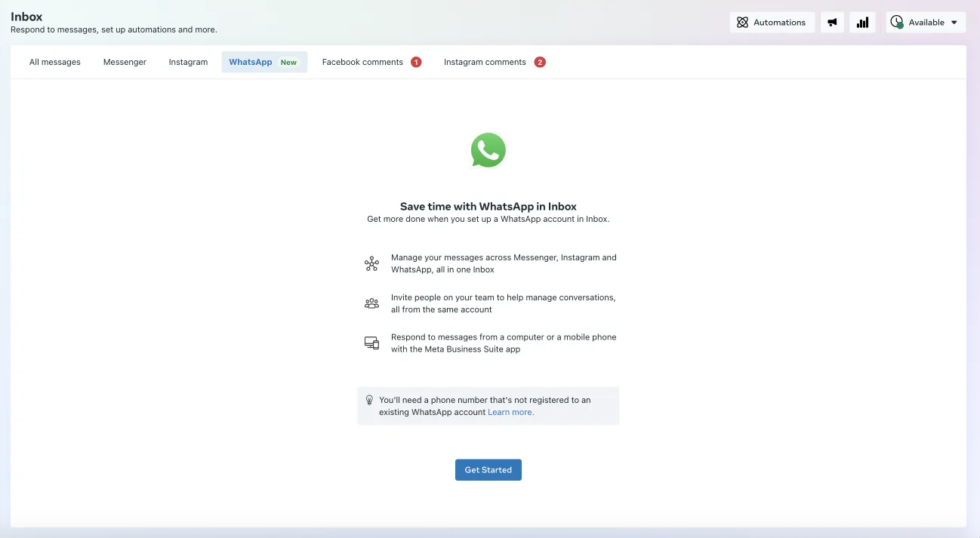Open the Learn more link
Viewport: 980px width, 538px height.
click(x=510, y=412)
